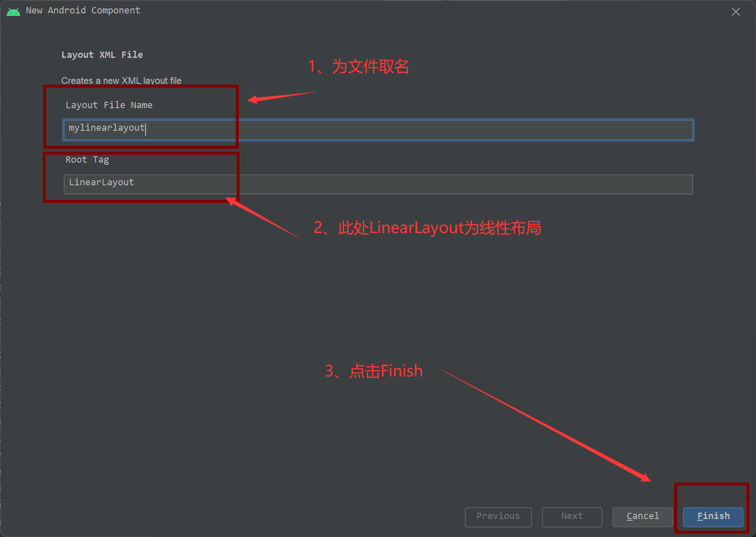Click the Root Tag LinearLayout field
The image size is (756, 537).
tap(378, 184)
